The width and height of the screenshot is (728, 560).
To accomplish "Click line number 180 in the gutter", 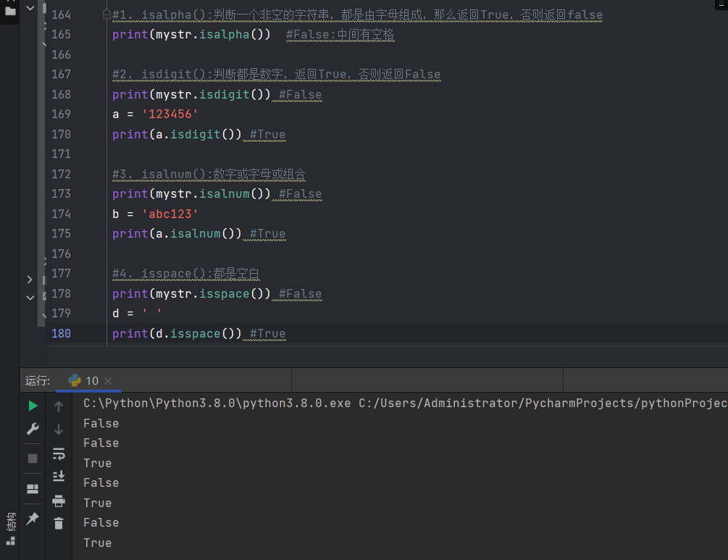I will coord(62,334).
